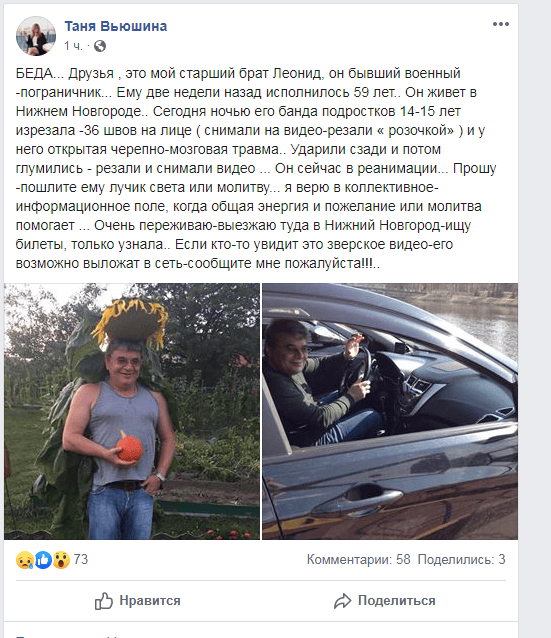Viewport: 551px width, 638px height.
Task: Share the post via Поделиться label
Action: click(397, 601)
